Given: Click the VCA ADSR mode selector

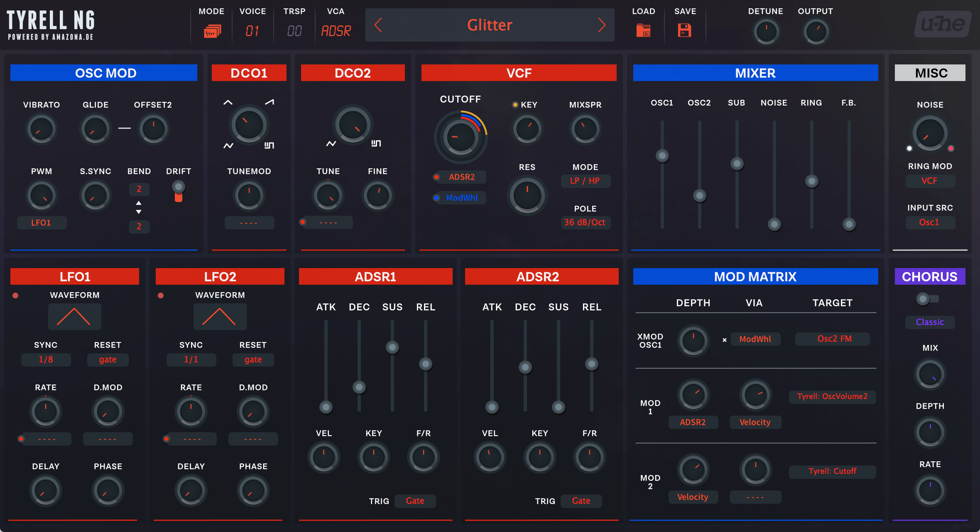Looking at the screenshot, I should (x=336, y=31).
